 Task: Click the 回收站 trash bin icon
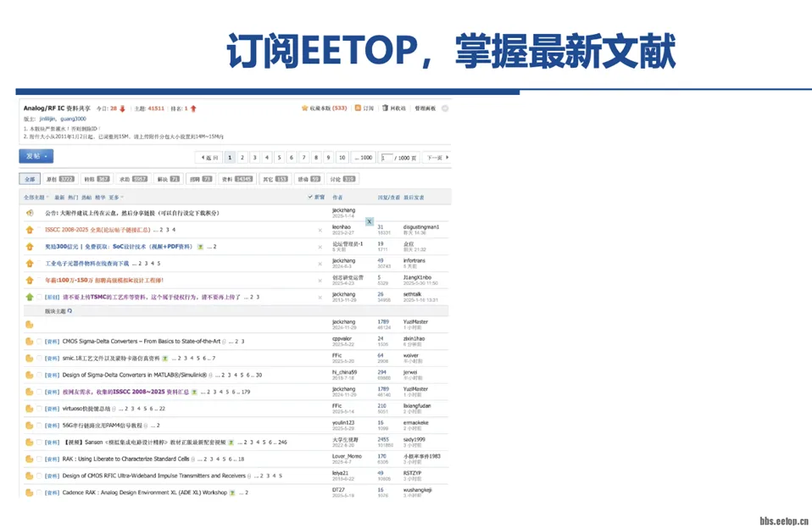point(385,109)
